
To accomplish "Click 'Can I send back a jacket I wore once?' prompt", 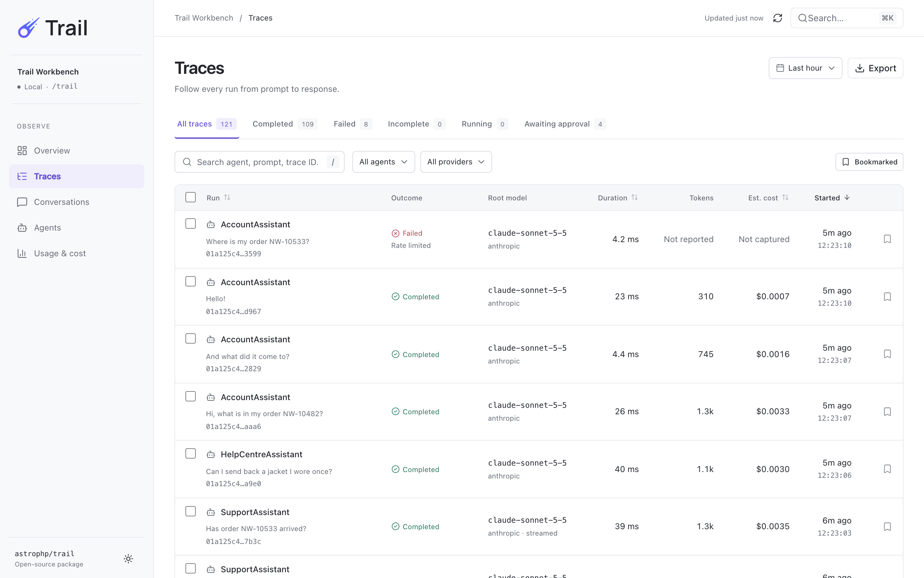I will point(269,471).
